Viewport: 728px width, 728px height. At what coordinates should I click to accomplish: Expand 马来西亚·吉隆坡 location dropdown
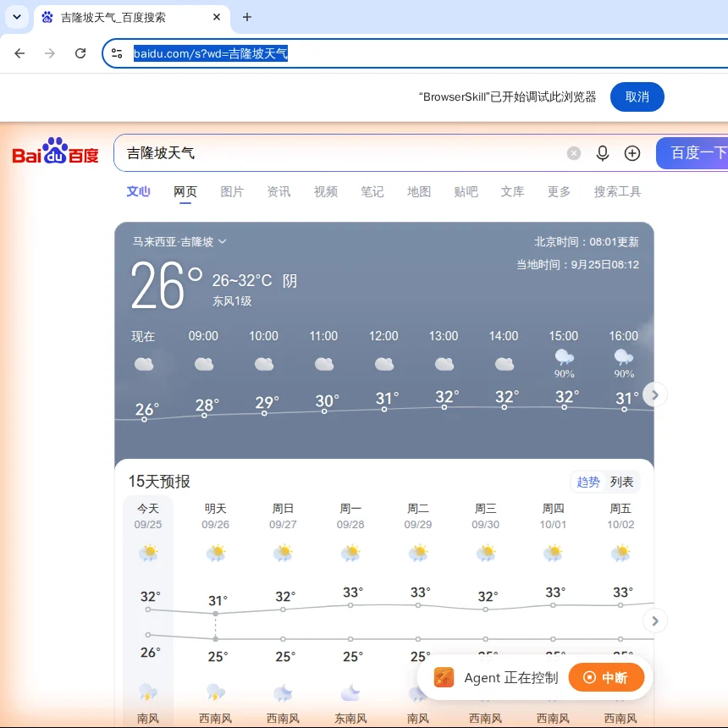click(x=179, y=241)
